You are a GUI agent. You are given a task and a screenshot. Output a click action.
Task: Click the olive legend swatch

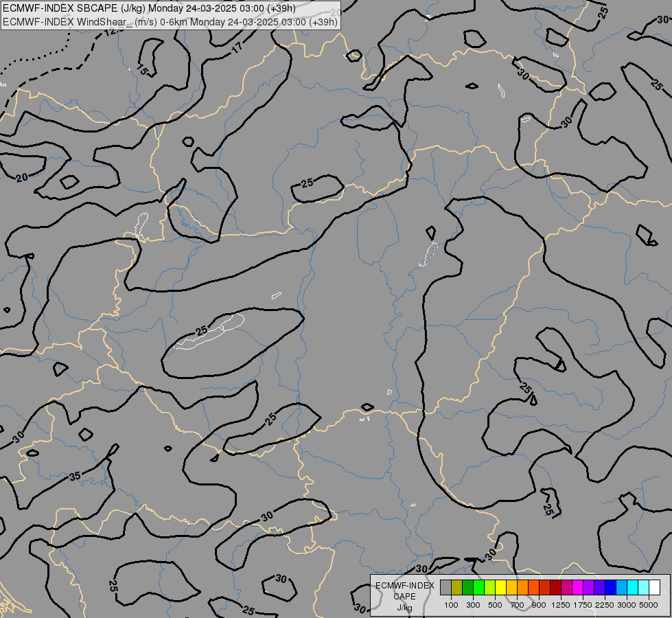[x=457, y=587]
